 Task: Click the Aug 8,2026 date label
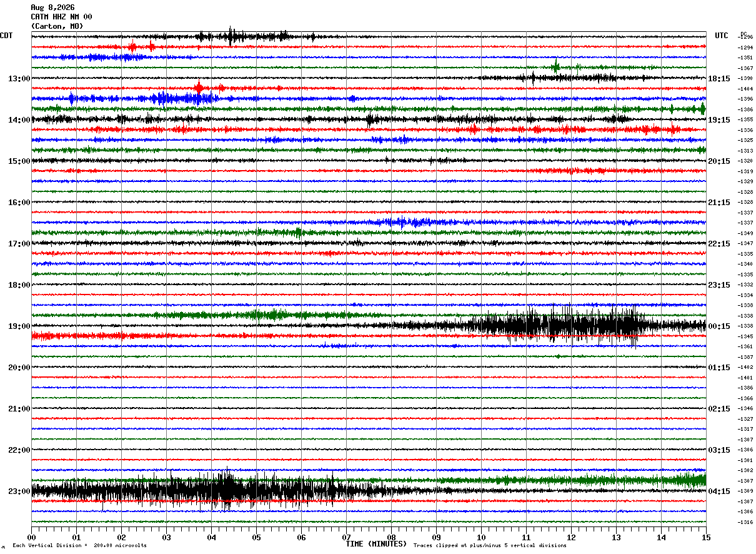click(52, 8)
